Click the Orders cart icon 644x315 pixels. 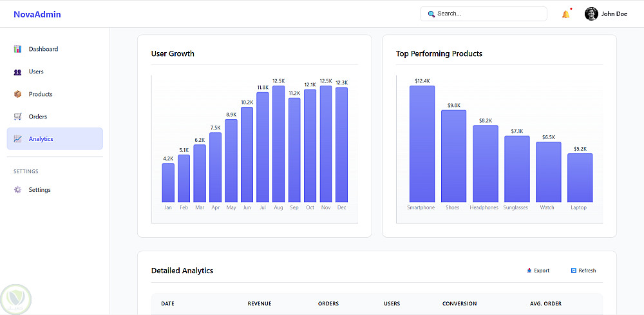point(18,117)
